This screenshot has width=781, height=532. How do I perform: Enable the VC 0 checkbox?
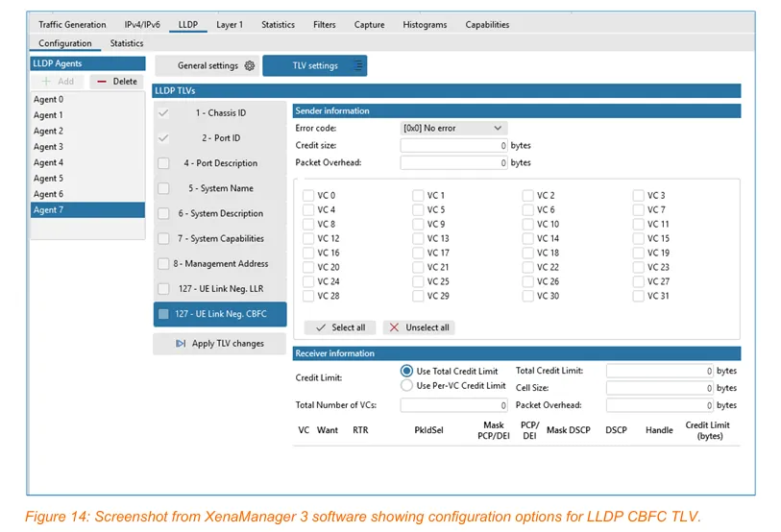[308, 195]
